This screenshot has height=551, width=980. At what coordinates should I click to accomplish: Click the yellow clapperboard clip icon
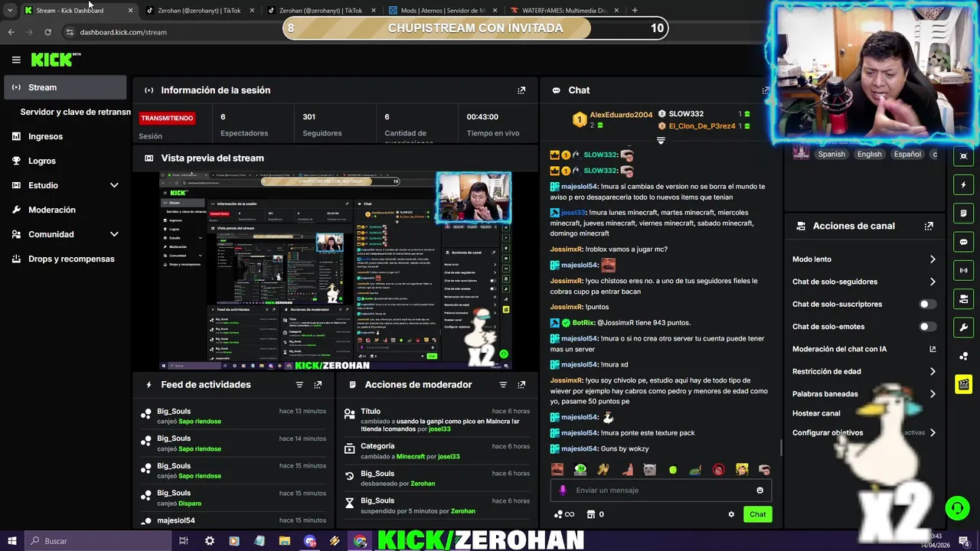click(x=963, y=384)
